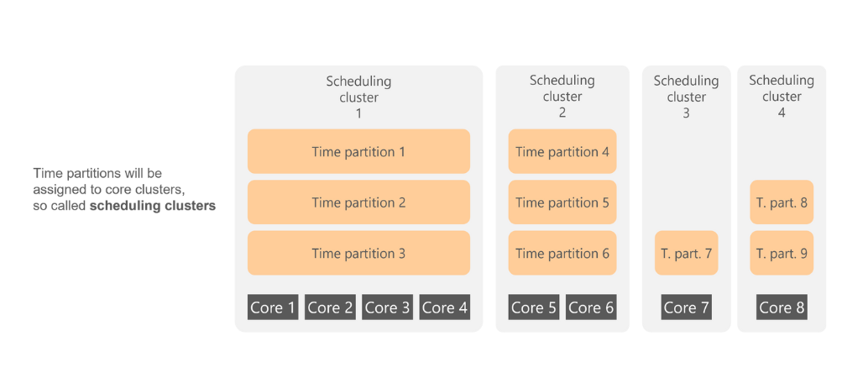Select the Core 4 block
868x378 pixels.
[x=445, y=307]
